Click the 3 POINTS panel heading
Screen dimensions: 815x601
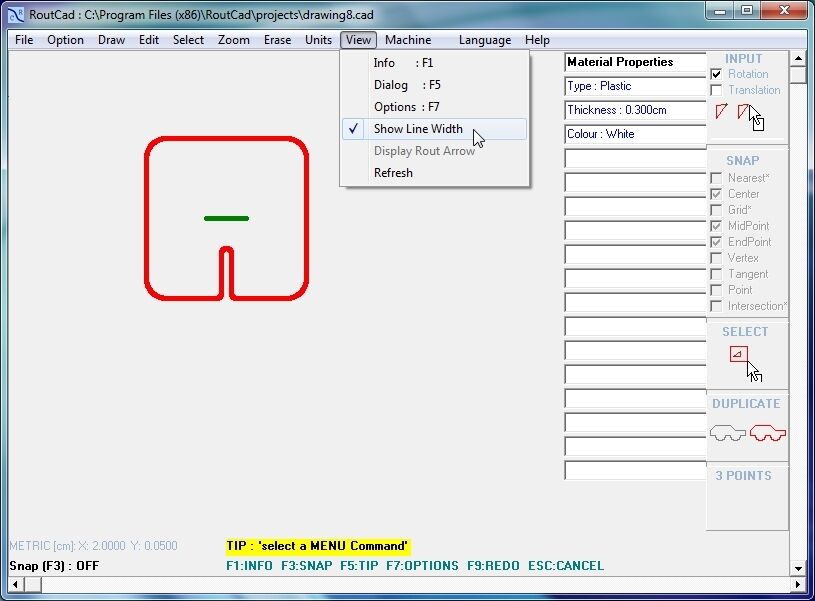point(743,476)
